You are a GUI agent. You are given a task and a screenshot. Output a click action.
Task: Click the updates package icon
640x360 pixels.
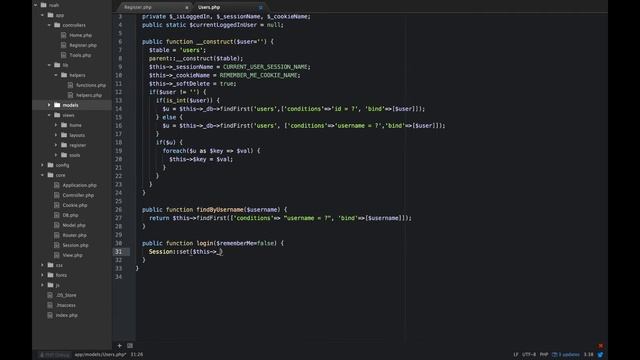pyautogui.click(x=555, y=355)
